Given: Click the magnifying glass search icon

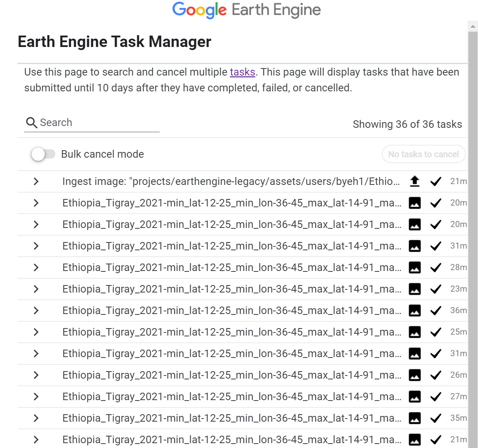Looking at the screenshot, I should (32, 123).
